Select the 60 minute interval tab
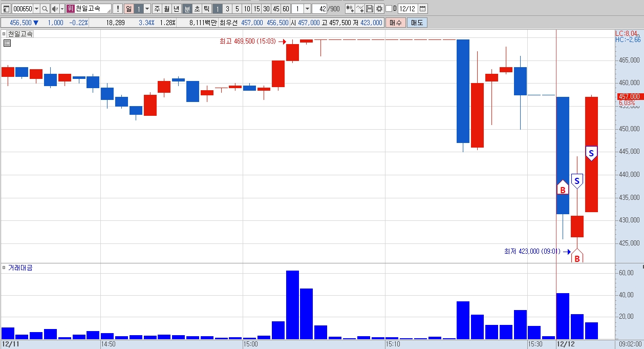The image size is (644, 349). tap(286, 9)
